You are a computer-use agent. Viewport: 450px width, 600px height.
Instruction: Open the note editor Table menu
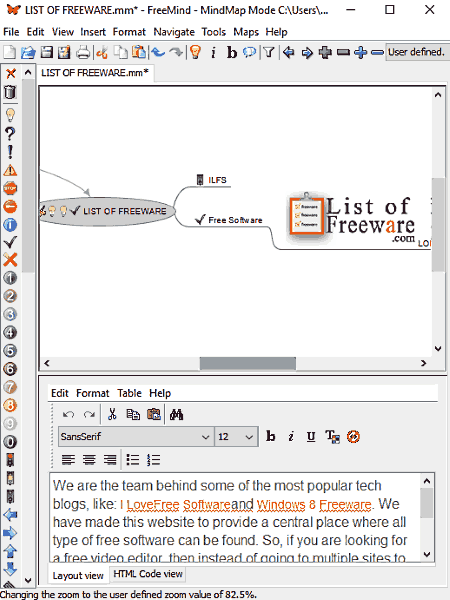point(129,393)
